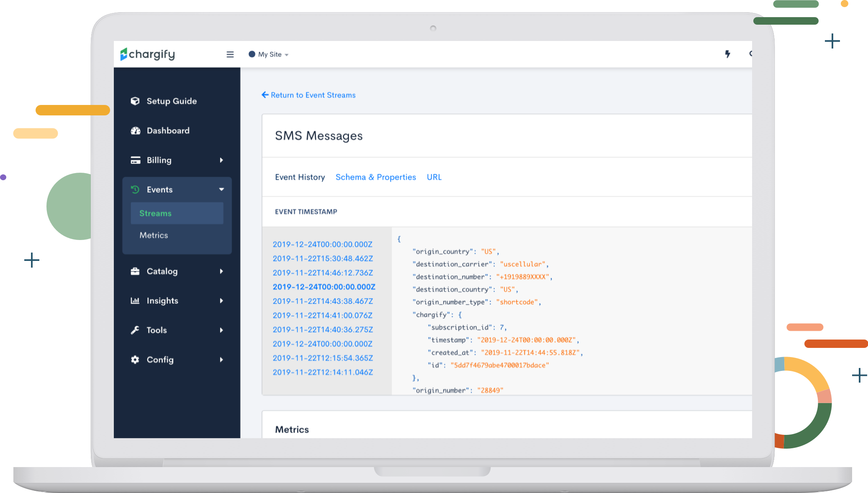This screenshot has width=868, height=493.
Task: Click the Setup Guide cube icon
Action: click(x=135, y=101)
